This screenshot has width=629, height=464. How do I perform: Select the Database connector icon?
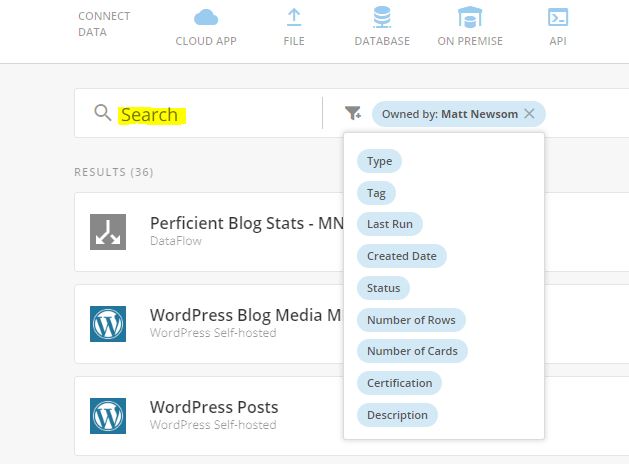coord(382,17)
